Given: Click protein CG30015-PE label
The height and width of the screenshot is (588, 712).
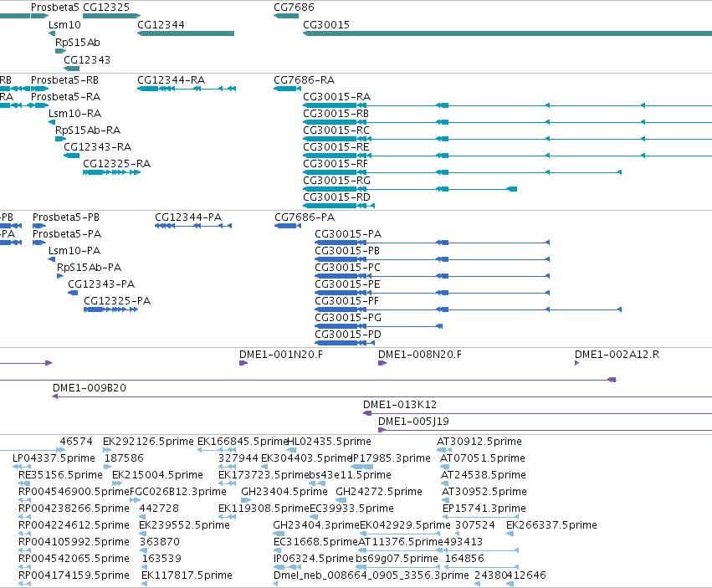Looking at the screenshot, I should pyautogui.click(x=348, y=284).
